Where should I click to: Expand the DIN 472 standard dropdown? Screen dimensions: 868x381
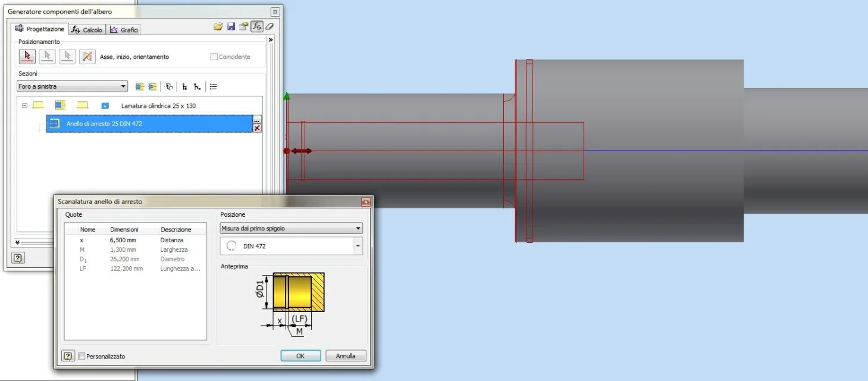[x=358, y=246]
